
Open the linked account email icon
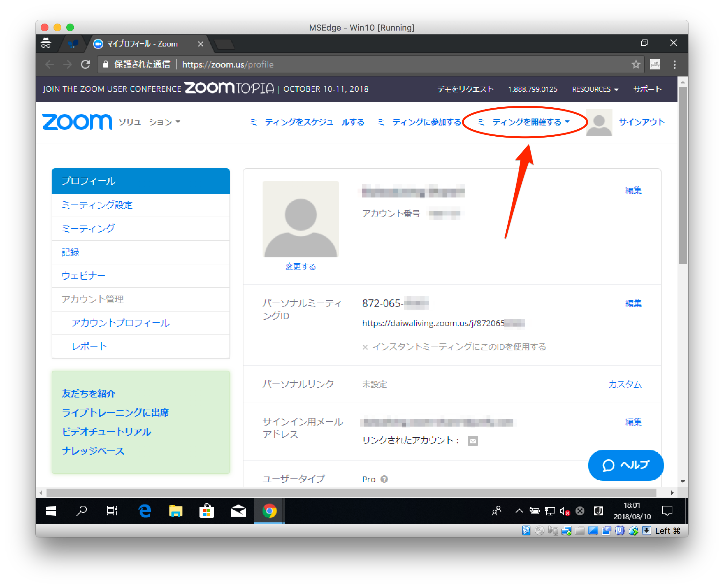[x=473, y=441]
